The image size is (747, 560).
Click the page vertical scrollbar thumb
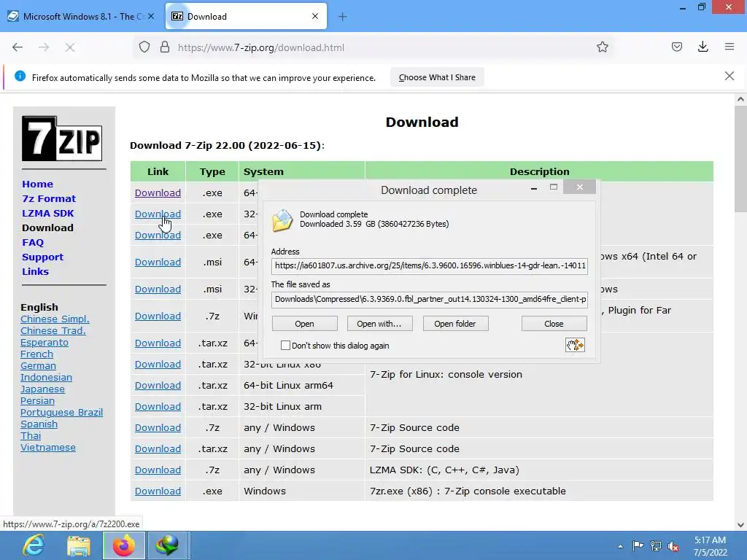click(x=740, y=160)
